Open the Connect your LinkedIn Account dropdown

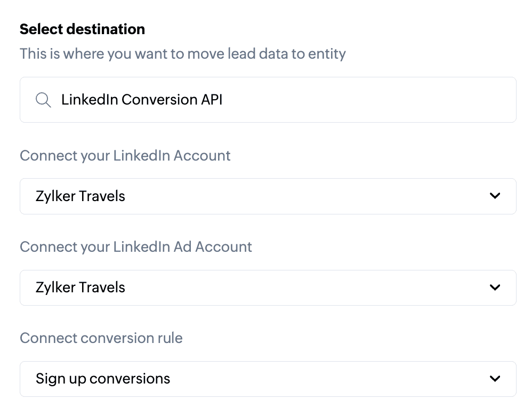tap(268, 196)
